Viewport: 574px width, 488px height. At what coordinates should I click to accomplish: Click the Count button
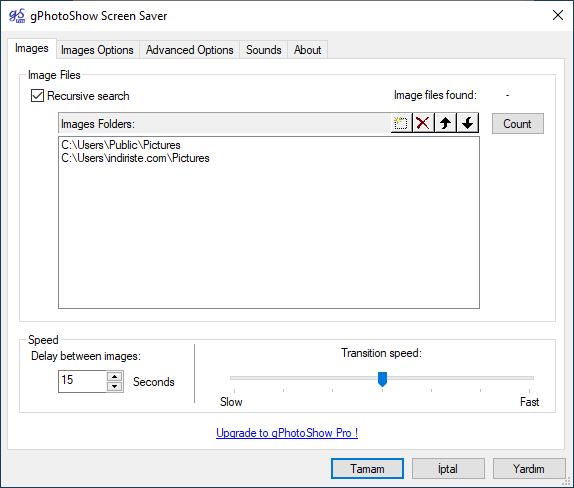tap(517, 124)
